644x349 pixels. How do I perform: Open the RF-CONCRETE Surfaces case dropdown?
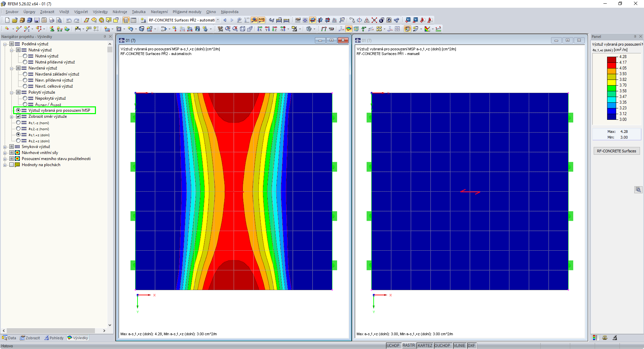point(218,20)
